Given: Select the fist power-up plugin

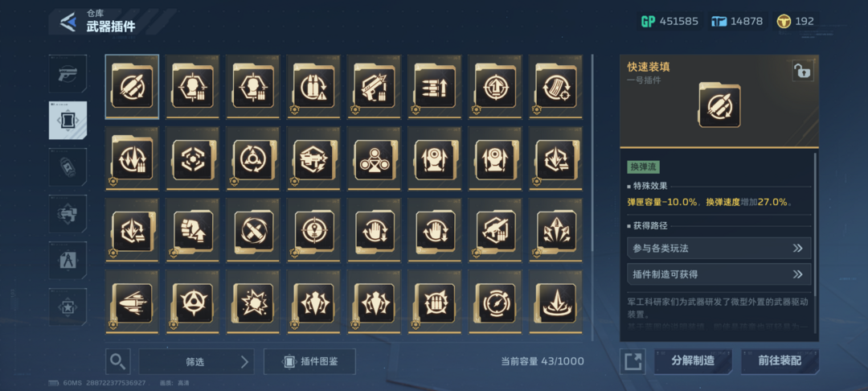Looking at the screenshot, I should pos(193,230).
